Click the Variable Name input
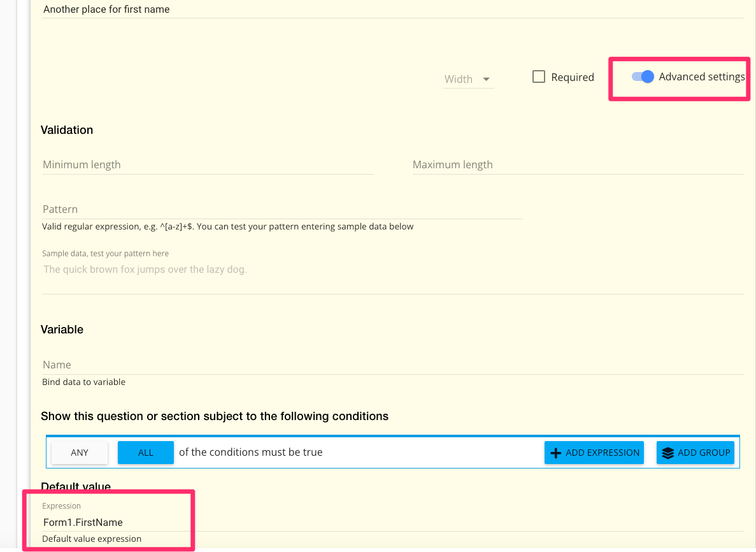Viewport: 756px width, 552px height. (392, 365)
